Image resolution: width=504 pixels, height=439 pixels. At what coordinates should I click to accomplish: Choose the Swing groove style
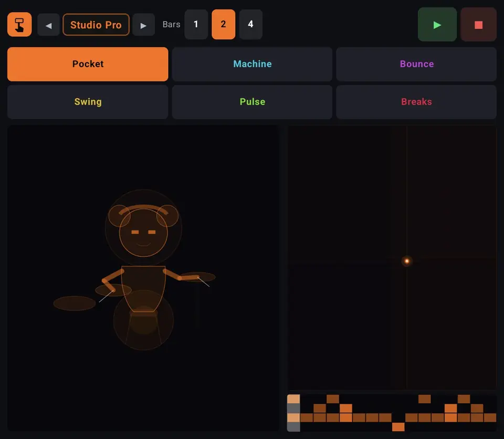point(88,102)
